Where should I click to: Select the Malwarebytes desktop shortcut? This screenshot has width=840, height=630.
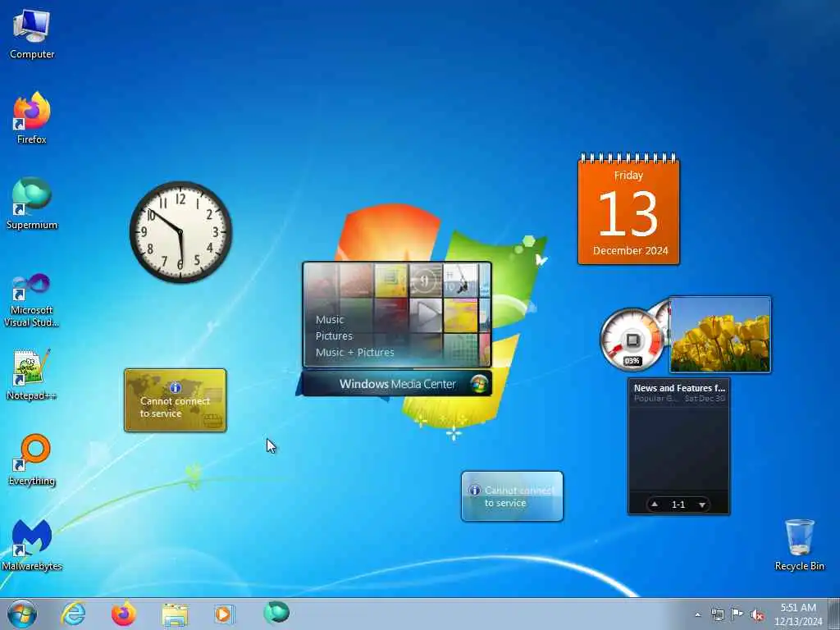(x=32, y=545)
